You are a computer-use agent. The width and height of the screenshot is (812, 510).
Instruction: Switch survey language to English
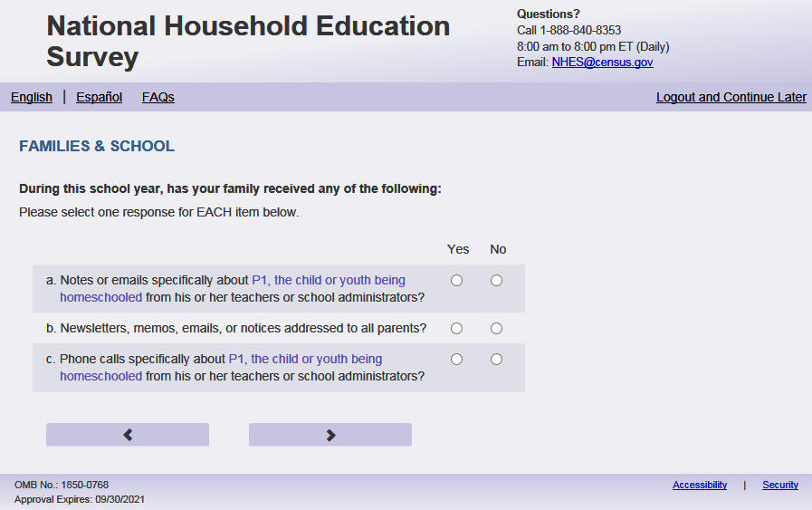pos(32,97)
